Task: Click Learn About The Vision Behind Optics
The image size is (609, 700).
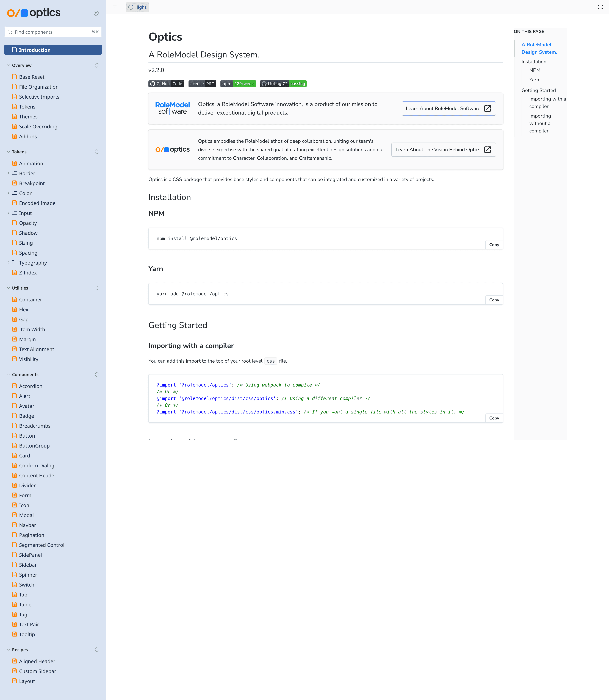Action: point(444,149)
